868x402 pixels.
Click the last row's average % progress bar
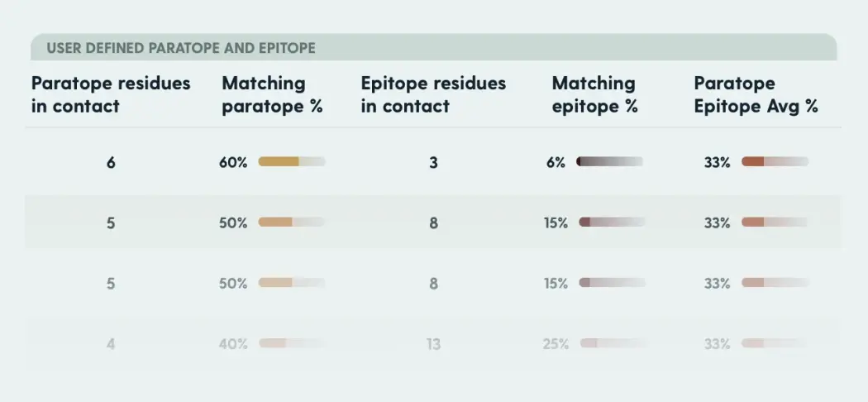coord(775,343)
